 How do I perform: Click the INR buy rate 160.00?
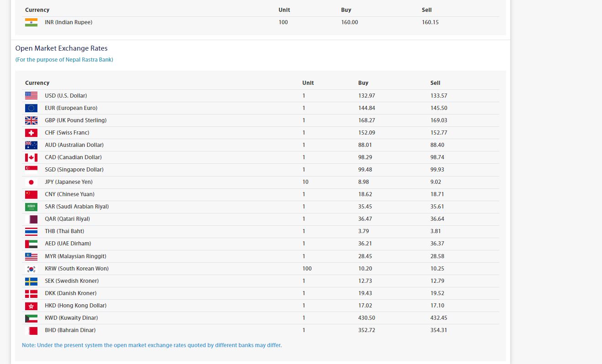click(x=349, y=22)
